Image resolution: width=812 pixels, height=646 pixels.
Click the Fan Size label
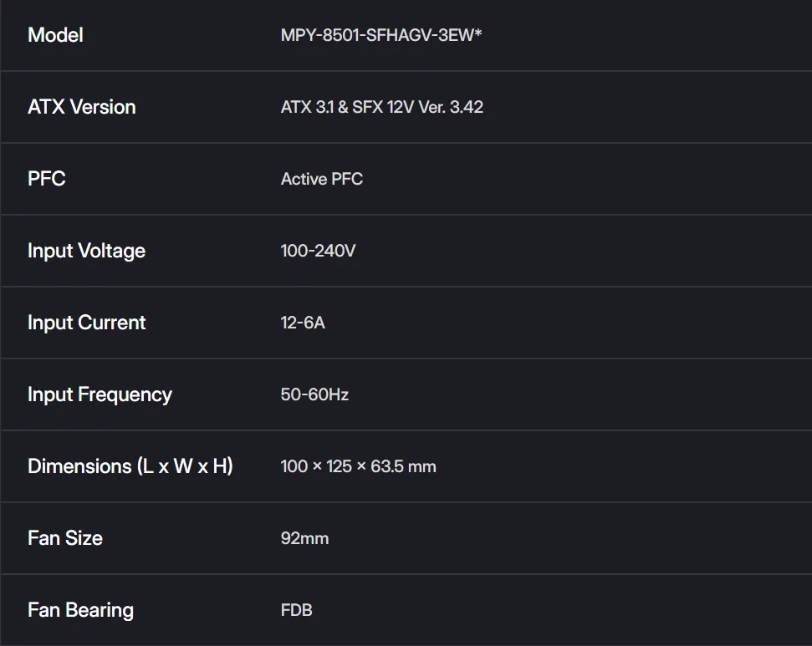[64, 538]
